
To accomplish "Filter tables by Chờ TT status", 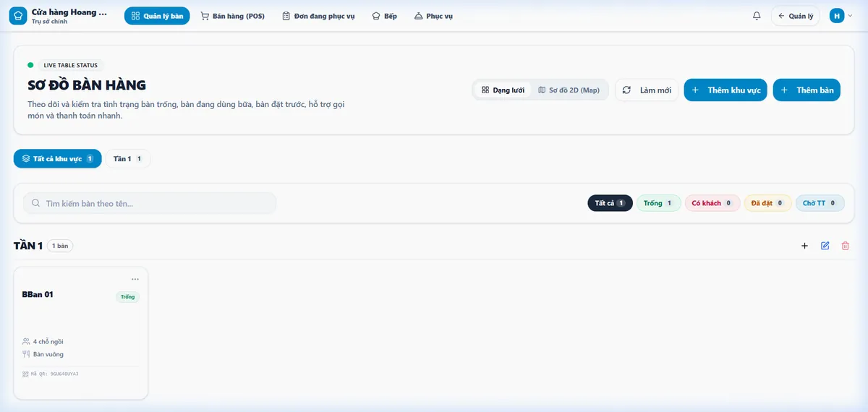I will coord(820,203).
